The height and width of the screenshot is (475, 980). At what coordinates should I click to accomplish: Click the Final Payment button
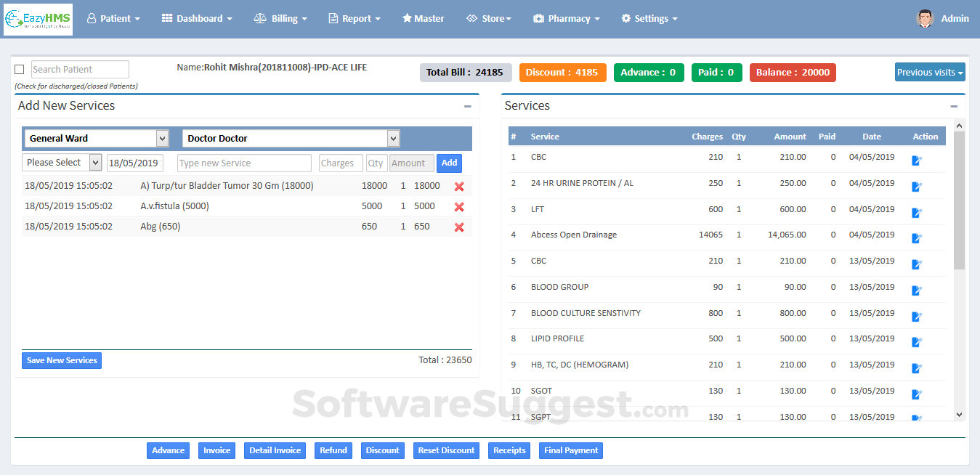point(571,451)
